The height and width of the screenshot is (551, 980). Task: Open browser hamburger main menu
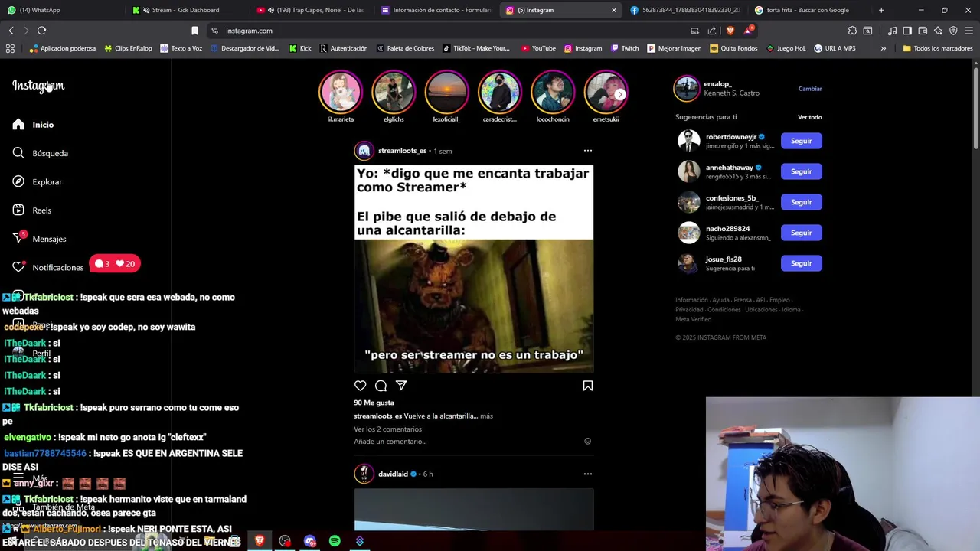coord(969,31)
